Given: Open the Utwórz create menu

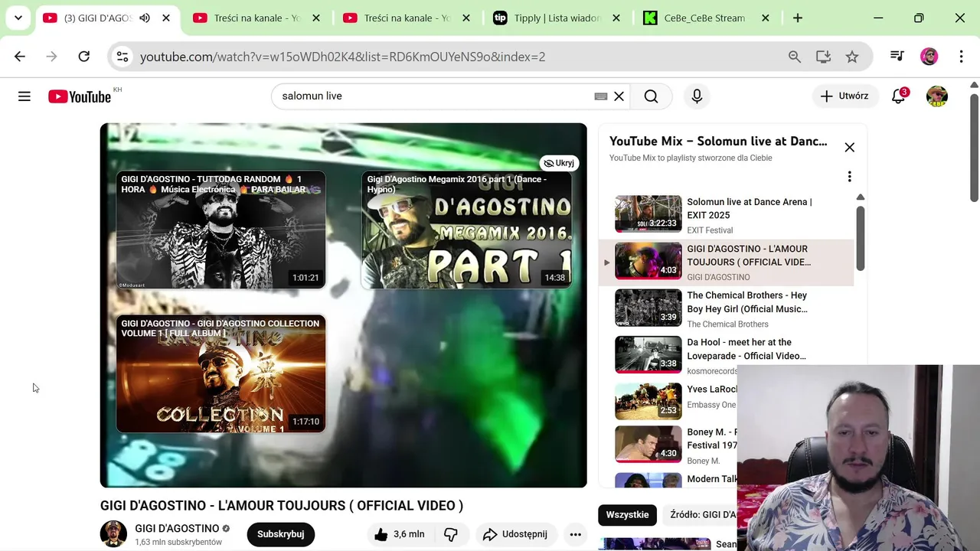Looking at the screenshot, I should tap(844, 96).
